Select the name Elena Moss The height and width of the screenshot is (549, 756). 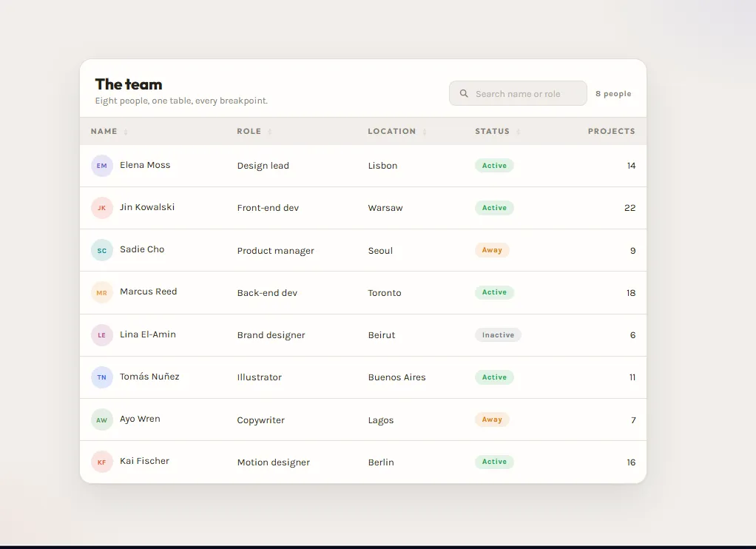pos(145,165)
